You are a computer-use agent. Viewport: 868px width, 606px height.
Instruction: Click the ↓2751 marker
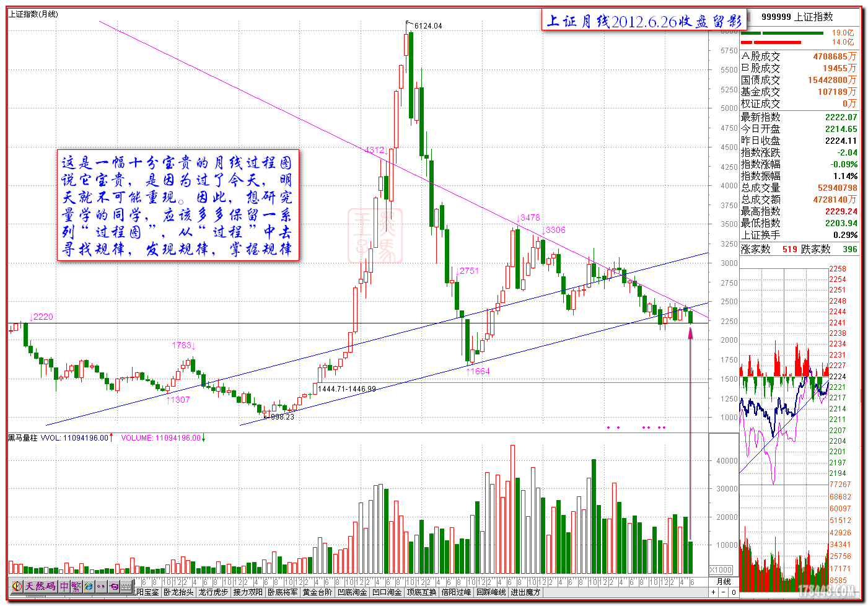point(467,271)
